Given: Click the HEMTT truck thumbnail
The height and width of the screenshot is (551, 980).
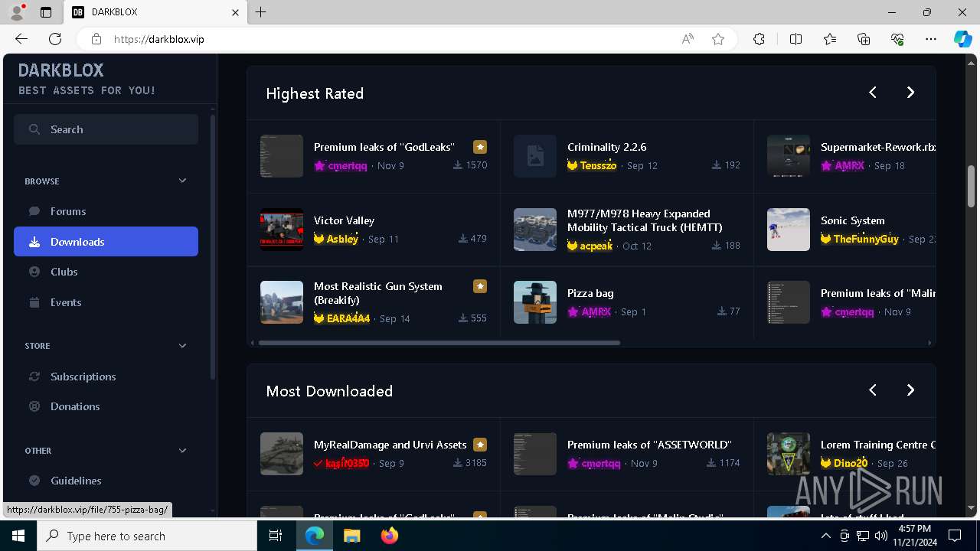Looking at the screenshot, I should (535, 230).
